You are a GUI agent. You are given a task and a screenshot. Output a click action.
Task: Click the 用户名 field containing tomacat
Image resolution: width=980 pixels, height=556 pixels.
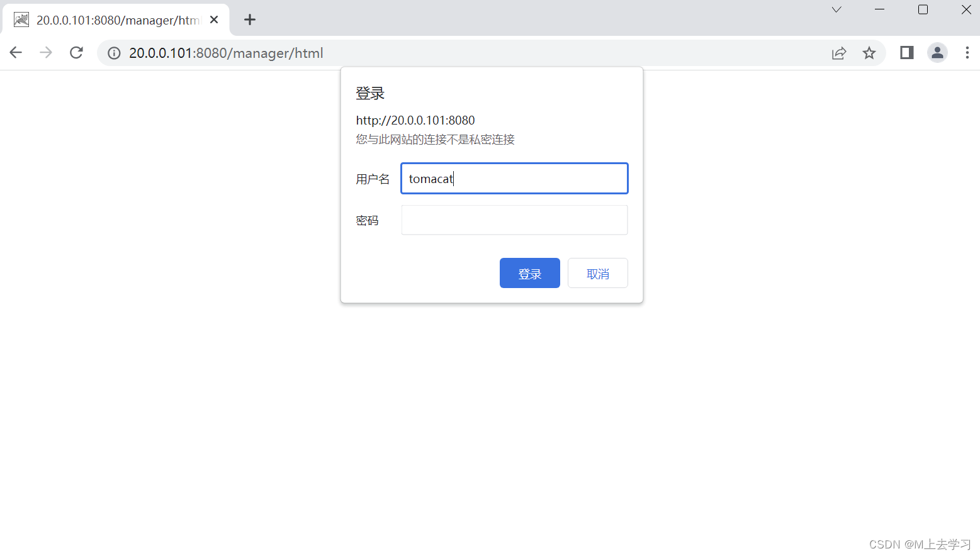coord(514,179)
